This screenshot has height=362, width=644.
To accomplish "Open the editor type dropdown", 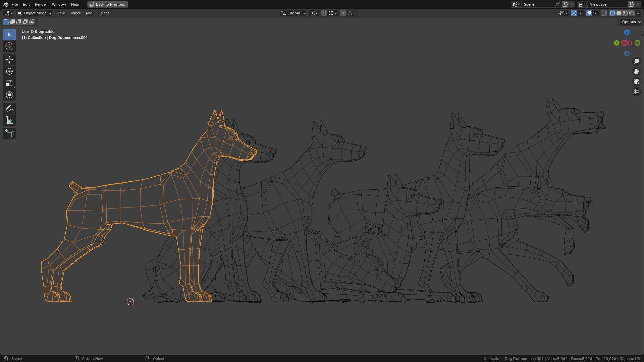I will 8,13.
